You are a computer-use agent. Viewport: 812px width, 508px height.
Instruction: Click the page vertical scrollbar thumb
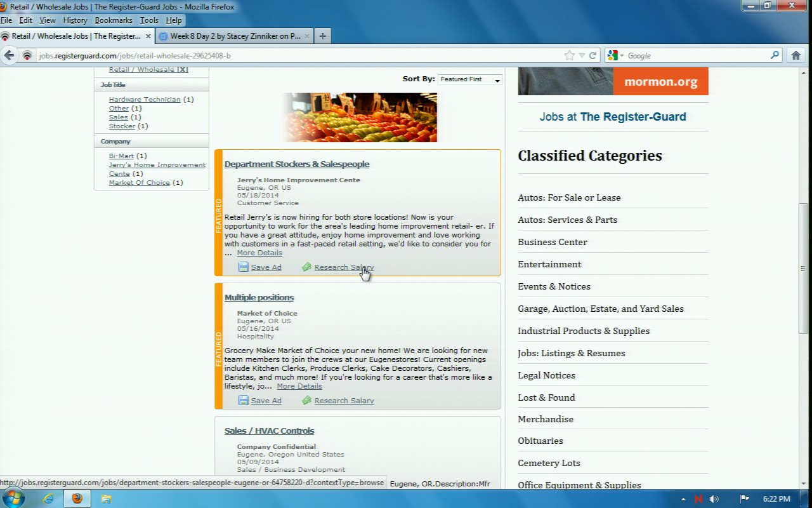(x=802, y=267)
